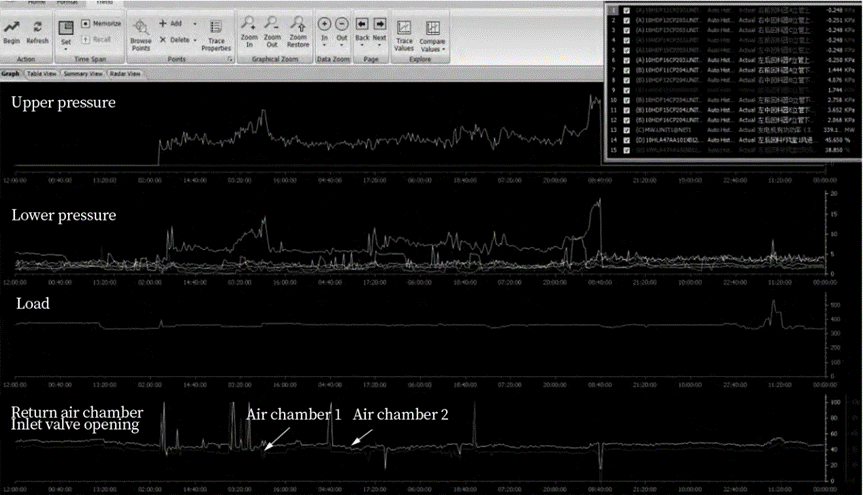863x495 pixels.
Task: Click the Refresh icon in Action group
Action: point(37,27)
